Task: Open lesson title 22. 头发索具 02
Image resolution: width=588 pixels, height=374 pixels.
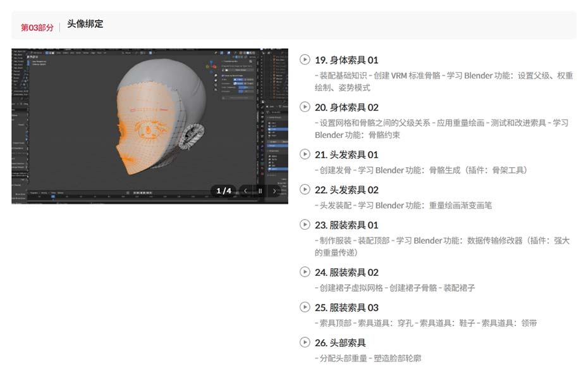Action: click(x=346, y=190)
